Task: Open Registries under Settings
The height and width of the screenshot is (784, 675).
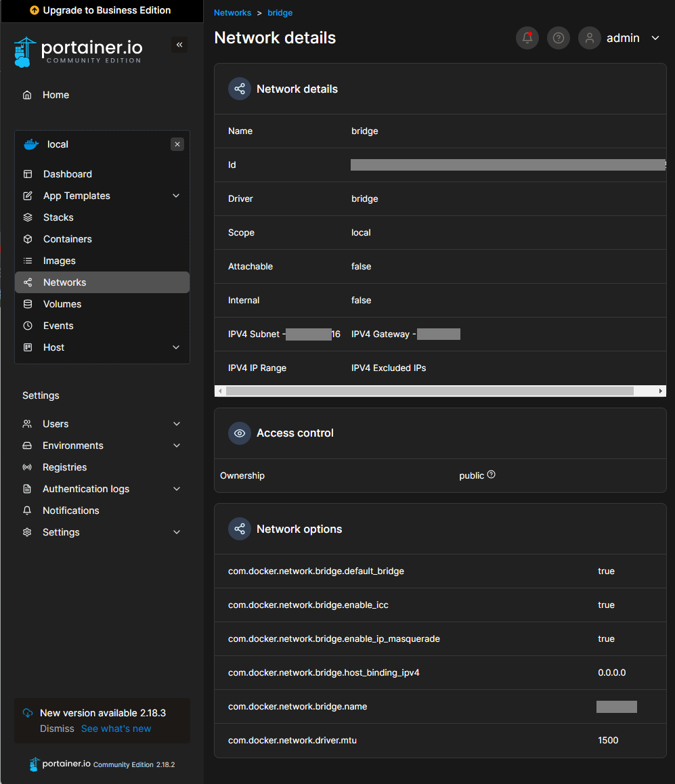Action: 102,468
